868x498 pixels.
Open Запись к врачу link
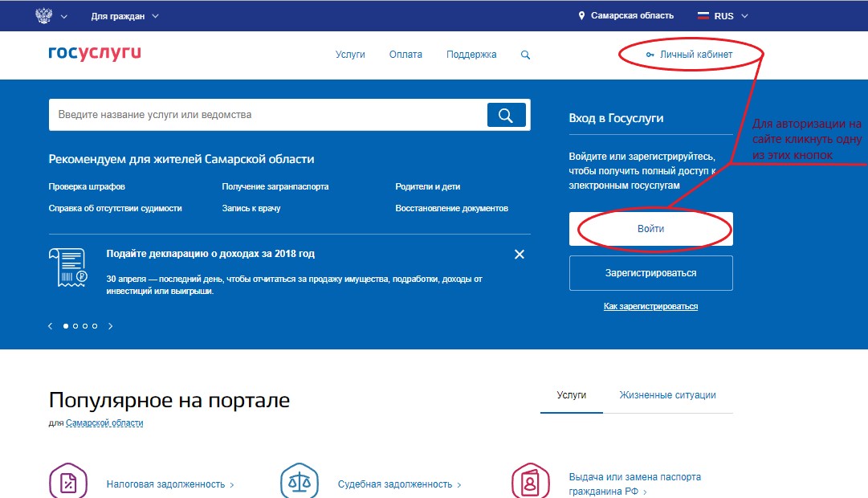[x=251, y=208]
